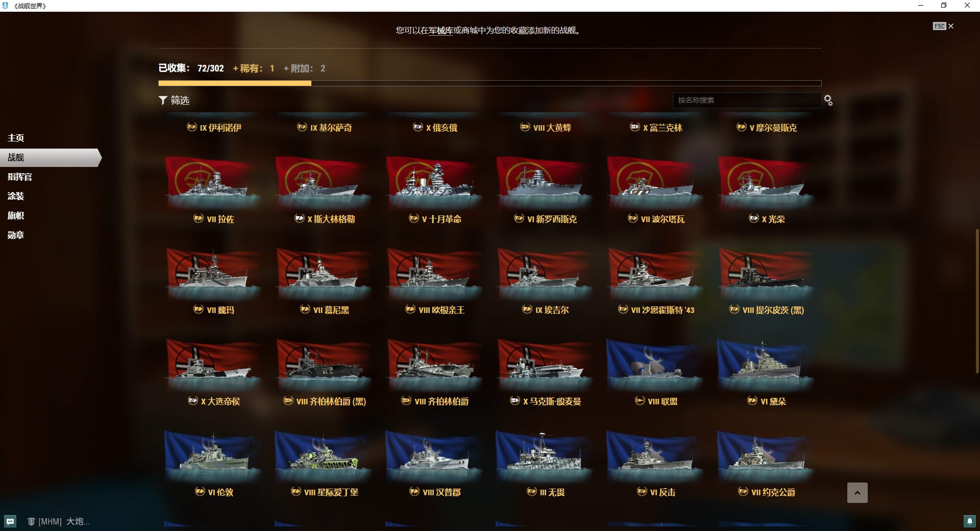Close the collection screen via ESC
The height and width of the screenshot is (531, 980).
tap(943, 26)
